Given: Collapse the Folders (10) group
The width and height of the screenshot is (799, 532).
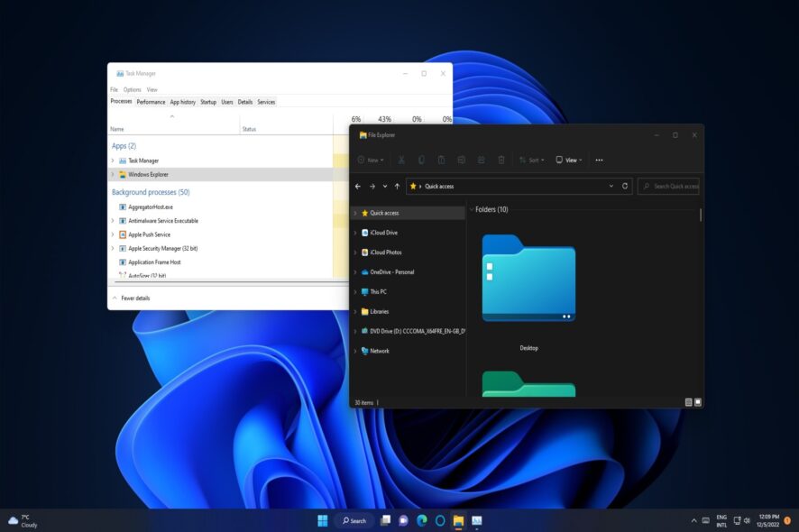Looking at the screenshot, I should 471,209.
